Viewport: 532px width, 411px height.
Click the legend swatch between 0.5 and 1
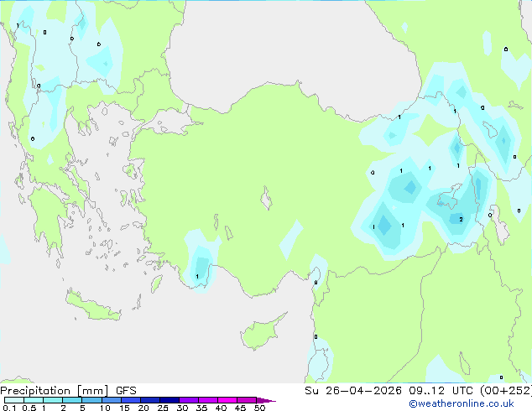[x=34, y=400]
